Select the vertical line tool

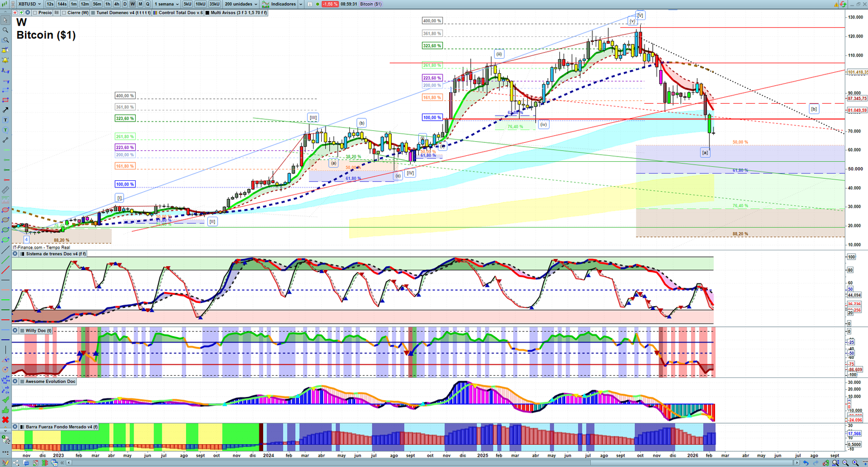tap(5, 350)
